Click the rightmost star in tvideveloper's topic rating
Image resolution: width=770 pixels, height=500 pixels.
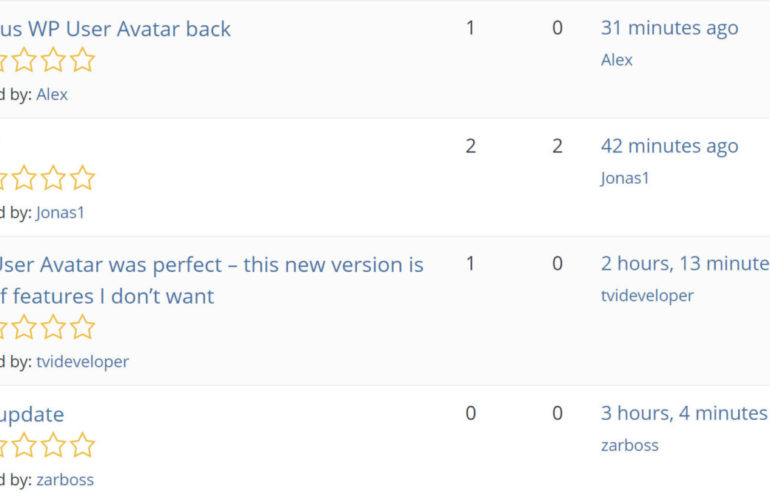(83, 327)
